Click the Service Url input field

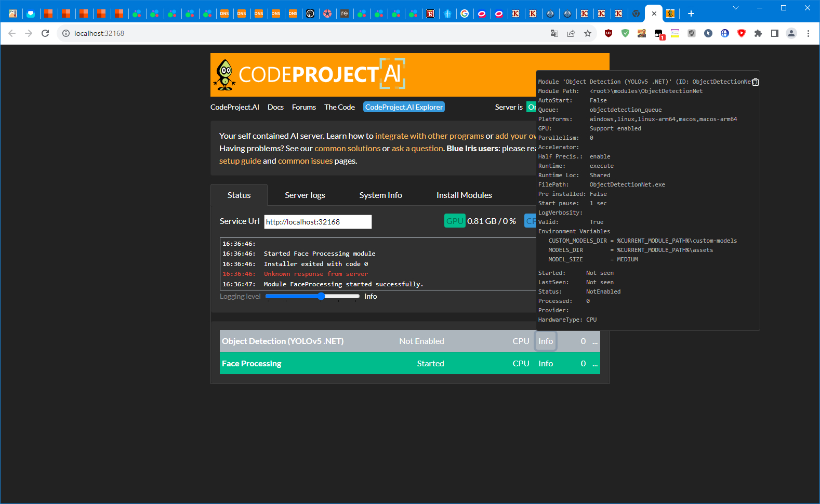pyautogui.click(x=318, y=222)
